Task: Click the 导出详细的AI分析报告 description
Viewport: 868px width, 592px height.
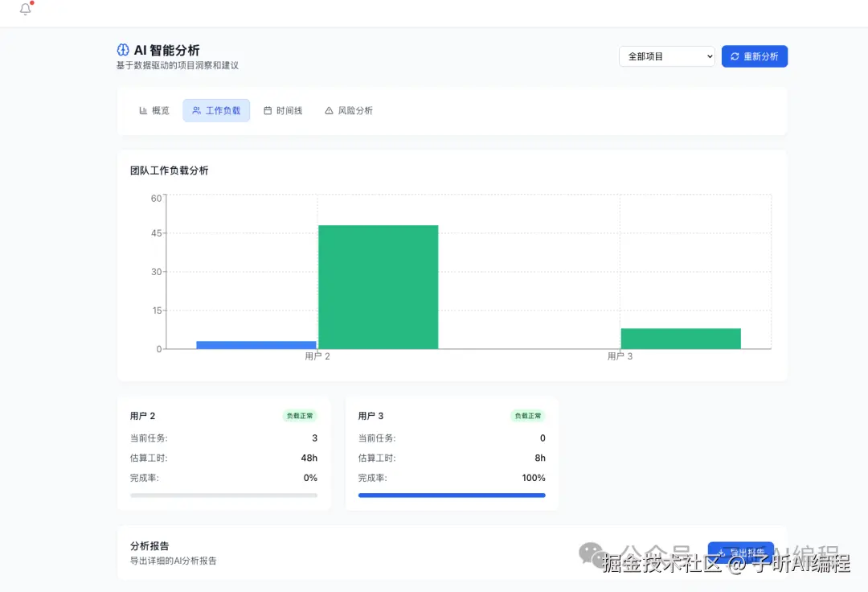Action: pyautogui.click(x=174, y=561)
